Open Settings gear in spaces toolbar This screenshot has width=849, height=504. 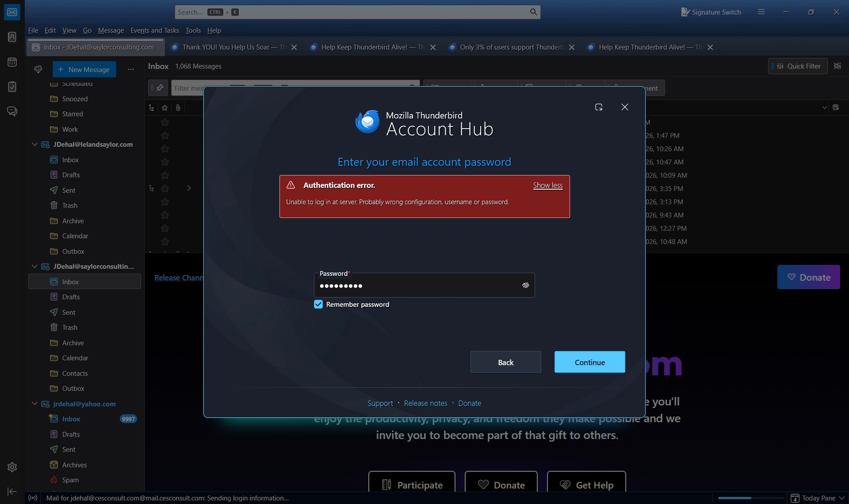click(x=12, y=467)
